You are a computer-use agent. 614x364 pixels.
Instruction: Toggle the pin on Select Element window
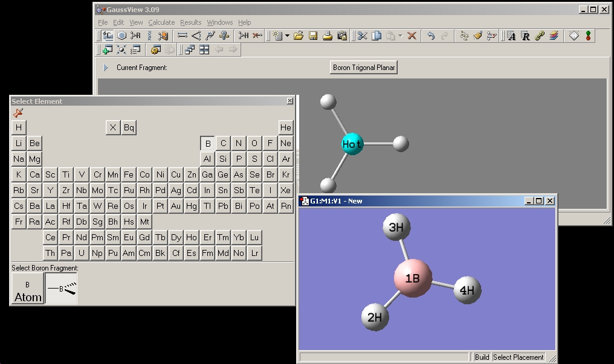(x=18, y=113)
